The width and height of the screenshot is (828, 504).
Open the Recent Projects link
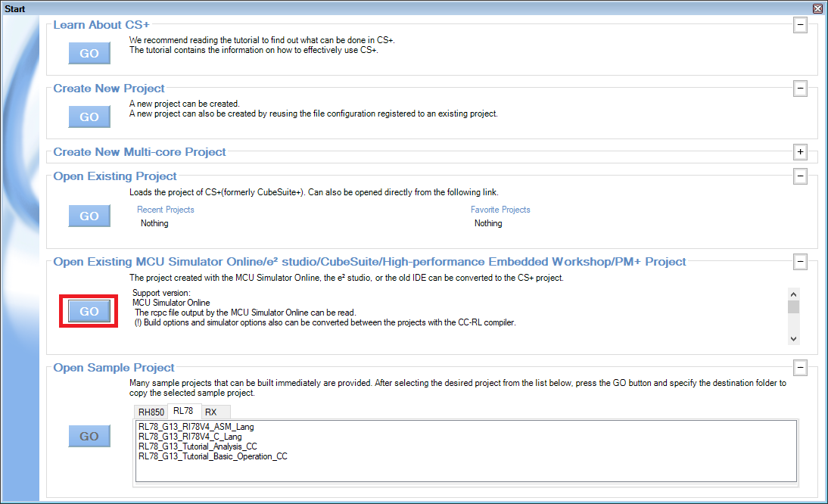click(165, 210)
